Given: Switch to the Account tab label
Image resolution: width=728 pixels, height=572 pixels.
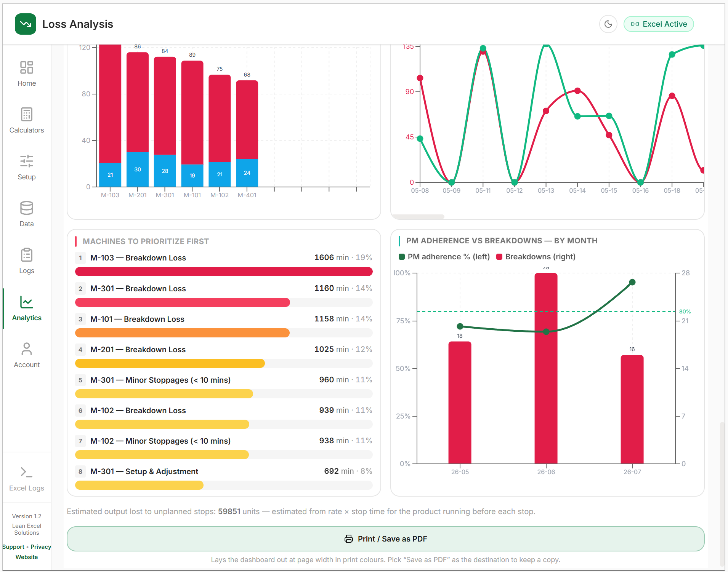Looking at the screenshot, I should click(27, 365).
